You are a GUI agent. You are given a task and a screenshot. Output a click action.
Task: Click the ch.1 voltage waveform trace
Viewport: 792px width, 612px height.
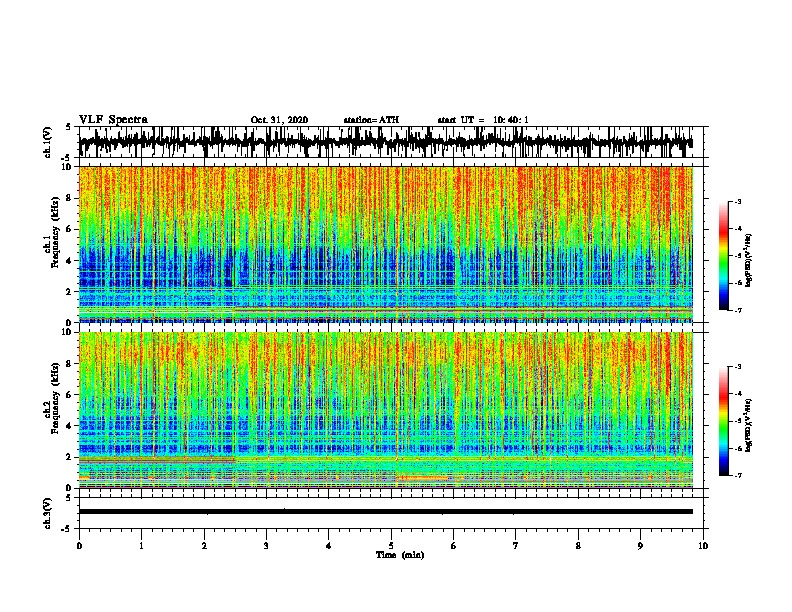[385, 142]
